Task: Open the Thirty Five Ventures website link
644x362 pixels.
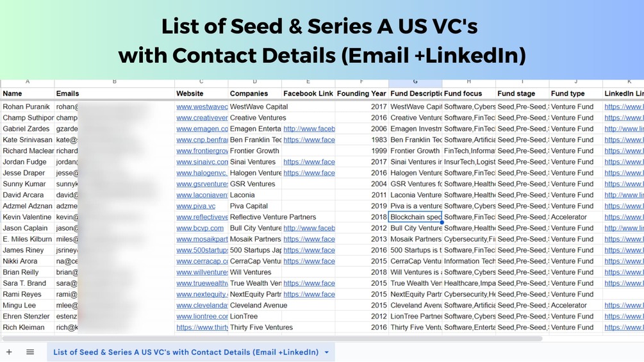Action: [x=202, y=327]
